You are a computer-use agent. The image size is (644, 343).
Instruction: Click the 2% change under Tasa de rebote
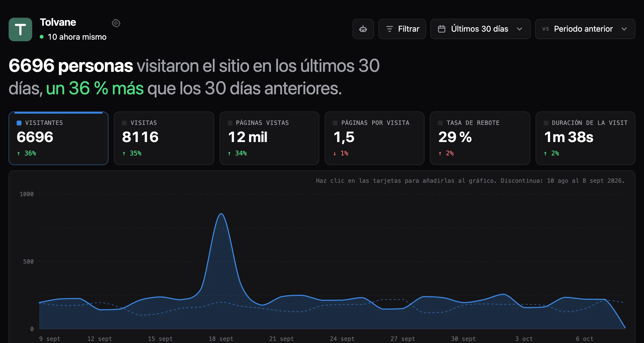(x=446, y=153)
